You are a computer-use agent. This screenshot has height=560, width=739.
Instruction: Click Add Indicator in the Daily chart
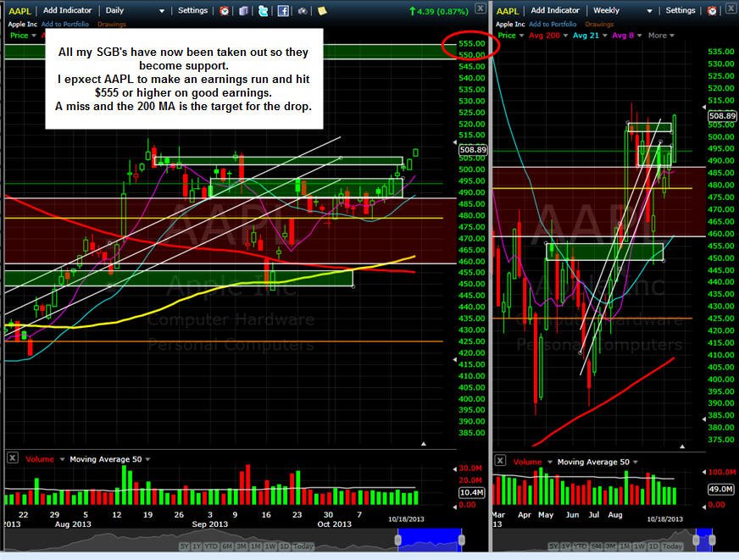pos(68,10)
